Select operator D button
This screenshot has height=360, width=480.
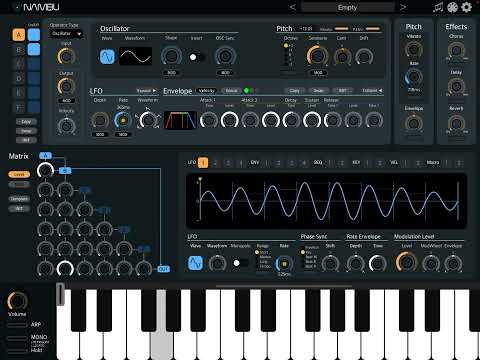point(19,79)
